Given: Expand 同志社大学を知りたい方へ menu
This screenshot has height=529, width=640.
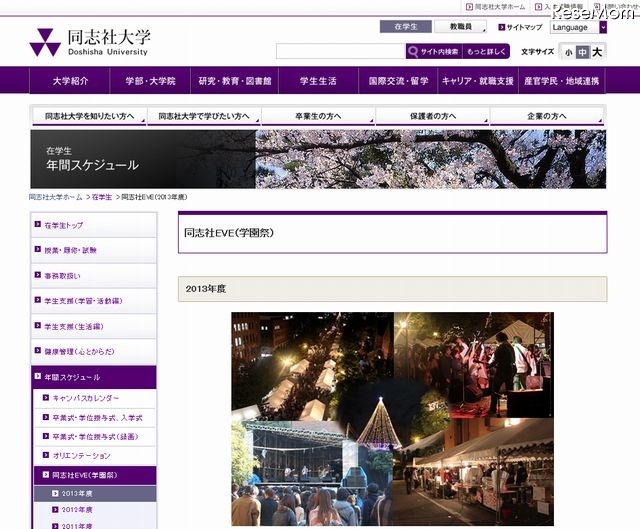Looking at the screenshot, I should coord(89,116).
